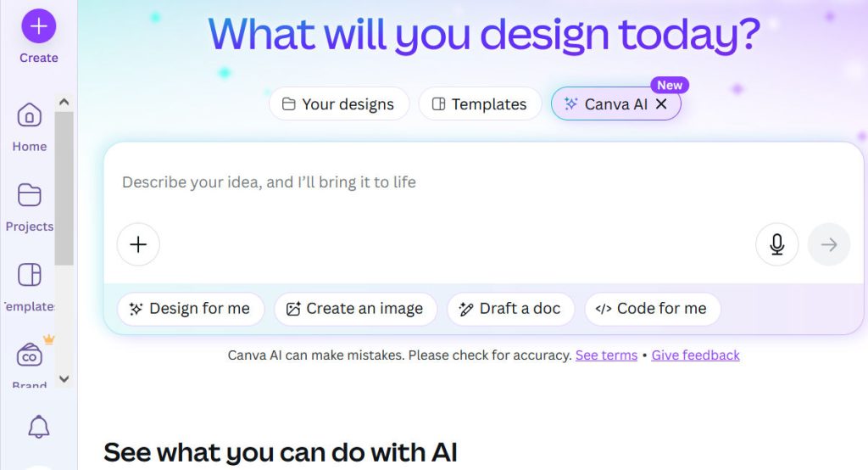The height and width of the screenshot is (470, 868).
Task: Open the Projects folder icon
Action: pos(29,195)
